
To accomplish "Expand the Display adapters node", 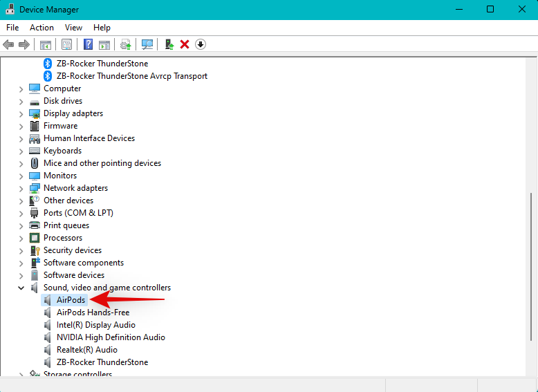I will click(x=21, y=114).
